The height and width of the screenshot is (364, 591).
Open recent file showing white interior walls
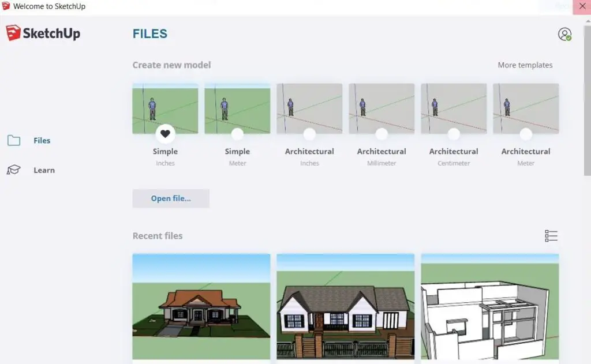pos(490,307)
